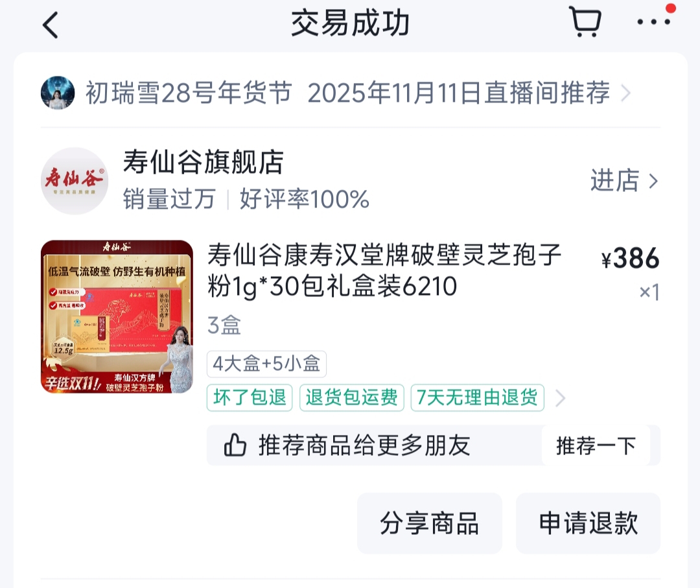Tap the streamer profile avatar
Viewport: 700px width, 588px height.
[x=58, y=93]
